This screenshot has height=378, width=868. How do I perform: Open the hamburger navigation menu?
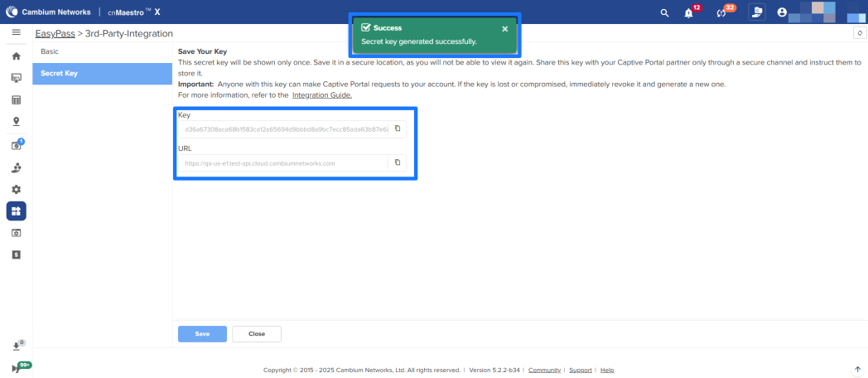[x=16, y=32]
